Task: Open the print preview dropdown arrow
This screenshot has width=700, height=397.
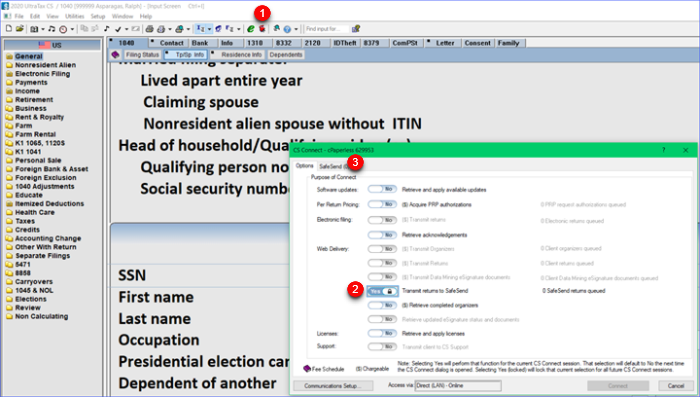Action: click(170, 29)
